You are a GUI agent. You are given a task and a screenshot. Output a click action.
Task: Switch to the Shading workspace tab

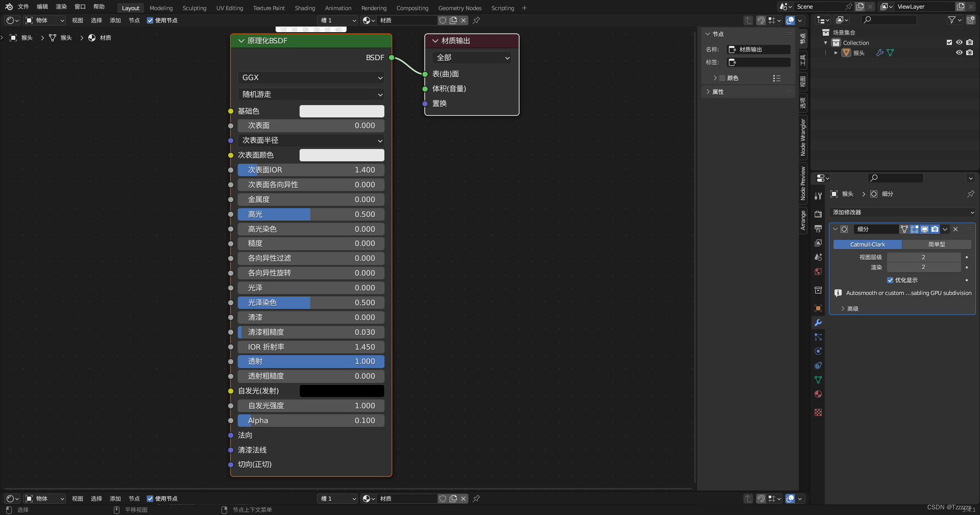tap(305, 8)
